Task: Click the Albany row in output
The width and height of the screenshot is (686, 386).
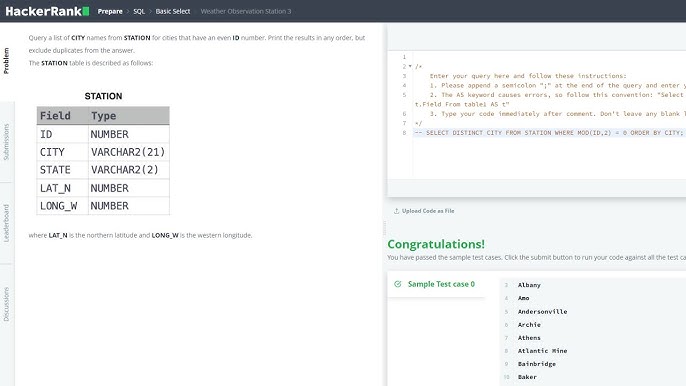Action: tap(529, 285)
